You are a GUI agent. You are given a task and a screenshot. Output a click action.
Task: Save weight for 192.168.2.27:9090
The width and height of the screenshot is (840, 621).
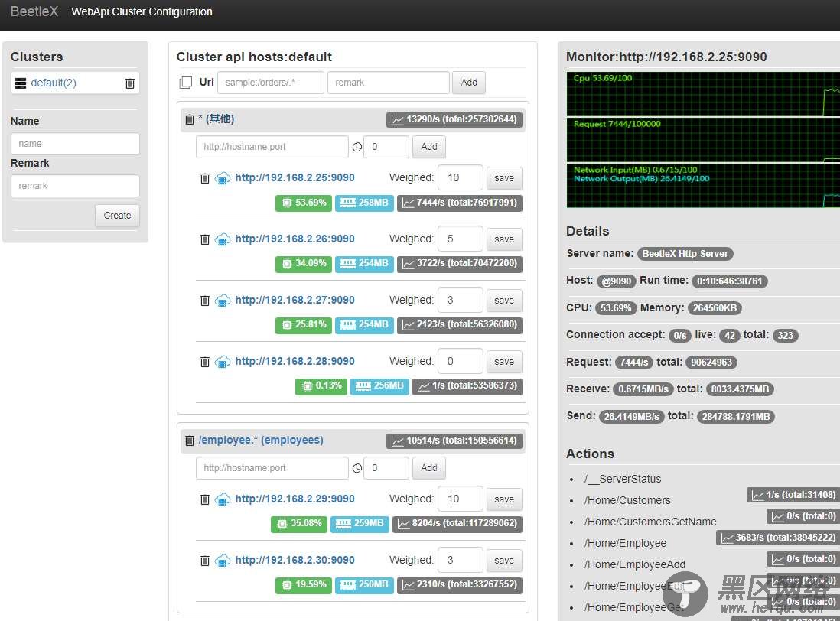pyautogui.click(x=504, y=301)
